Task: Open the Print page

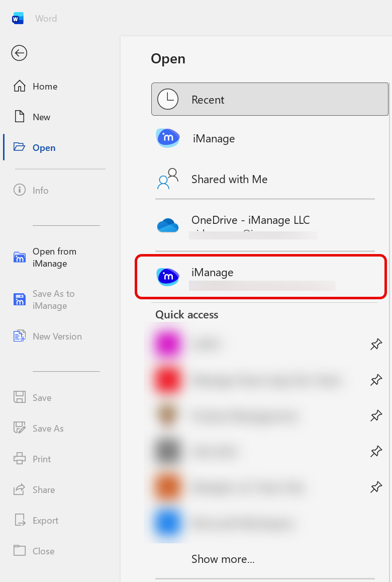Action: tap(32, 459)
